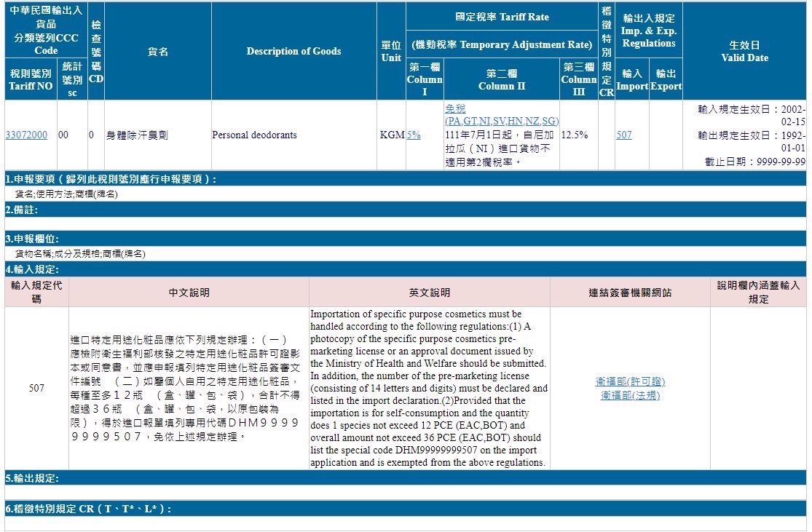Click the KGM unit cell
812x532 pixels.
(x=392, y=135)
